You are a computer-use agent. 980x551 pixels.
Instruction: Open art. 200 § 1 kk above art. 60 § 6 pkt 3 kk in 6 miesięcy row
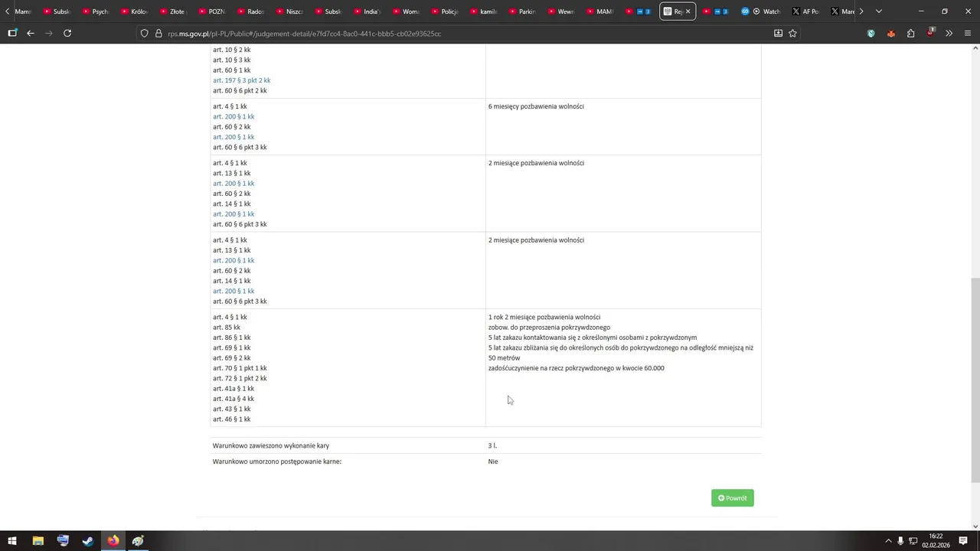click(234, 137)
